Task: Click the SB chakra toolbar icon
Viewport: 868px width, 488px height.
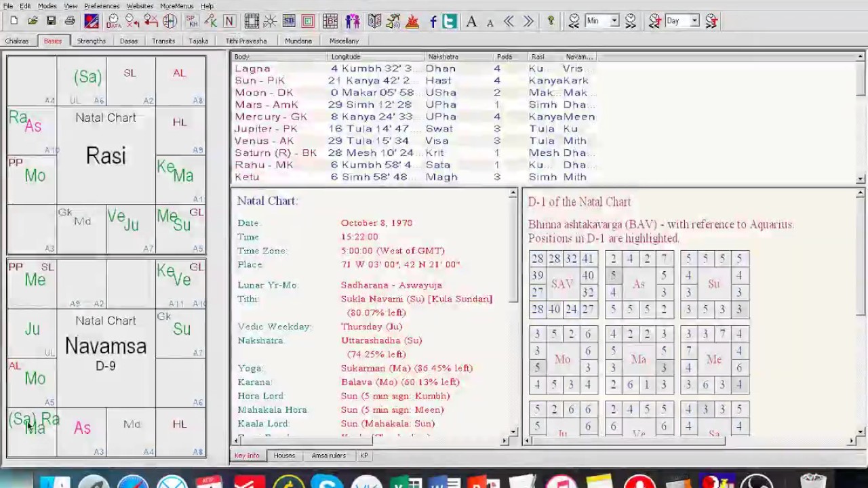Action: (x=289, y=21)
